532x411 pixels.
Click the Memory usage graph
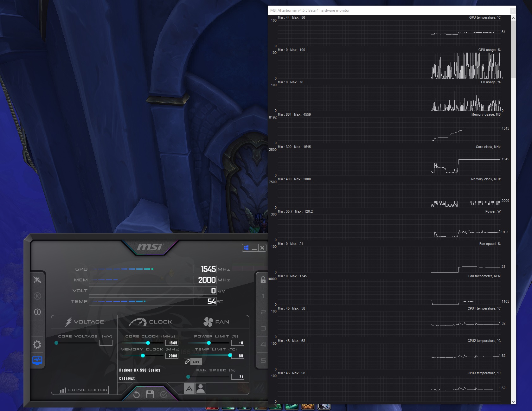point(389,130)
